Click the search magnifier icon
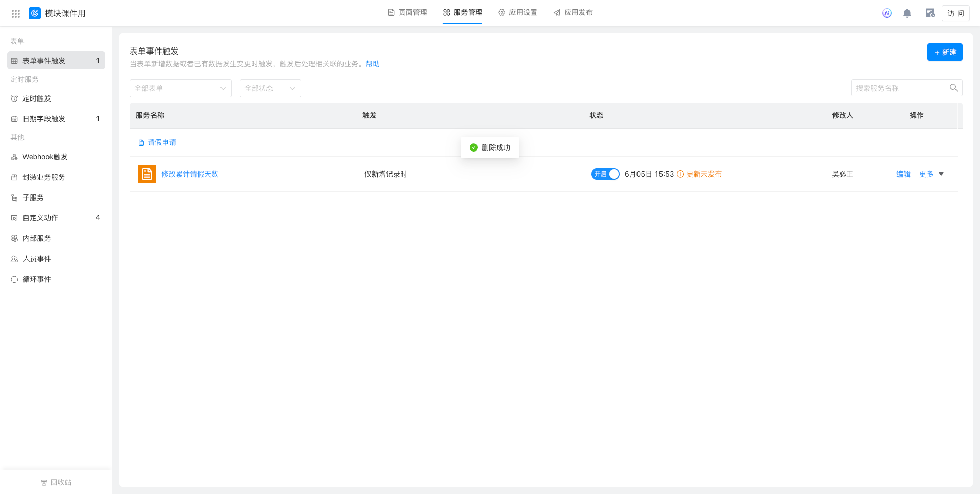 point(953,88)
